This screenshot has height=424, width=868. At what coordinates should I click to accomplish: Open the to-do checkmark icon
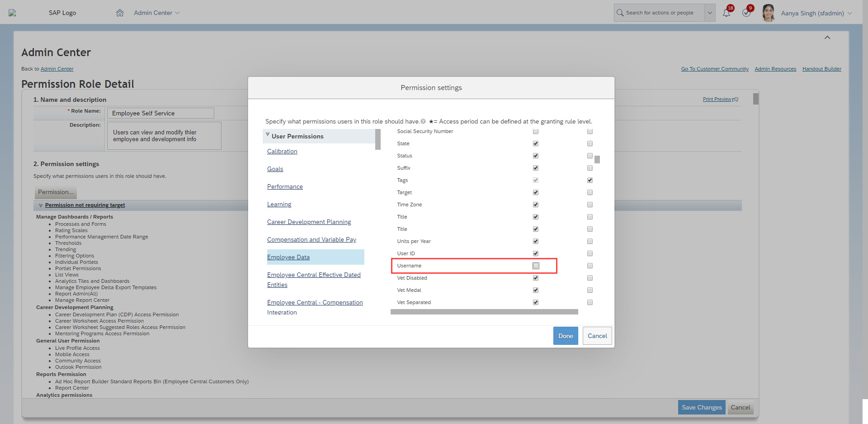click(x=746, y=13)
